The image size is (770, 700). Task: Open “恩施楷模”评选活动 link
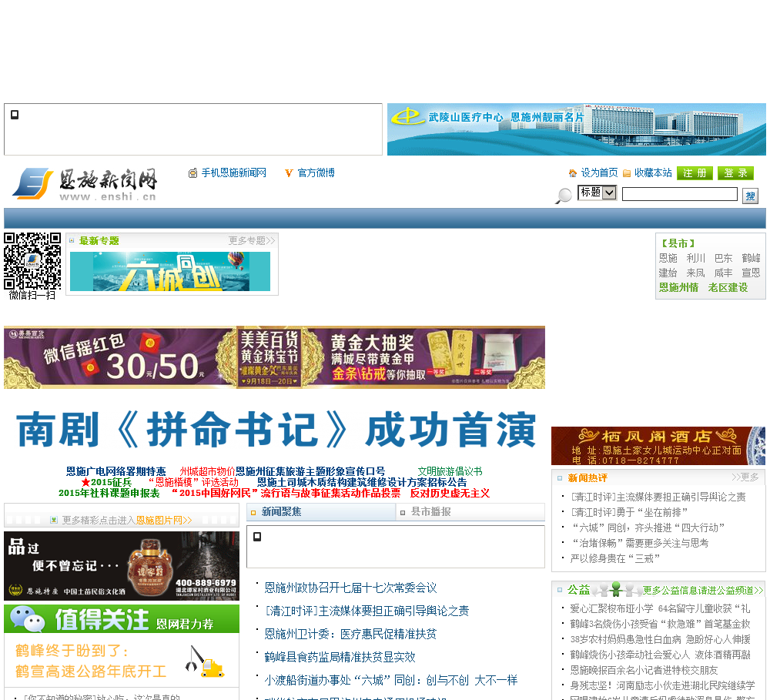(193, 482)
